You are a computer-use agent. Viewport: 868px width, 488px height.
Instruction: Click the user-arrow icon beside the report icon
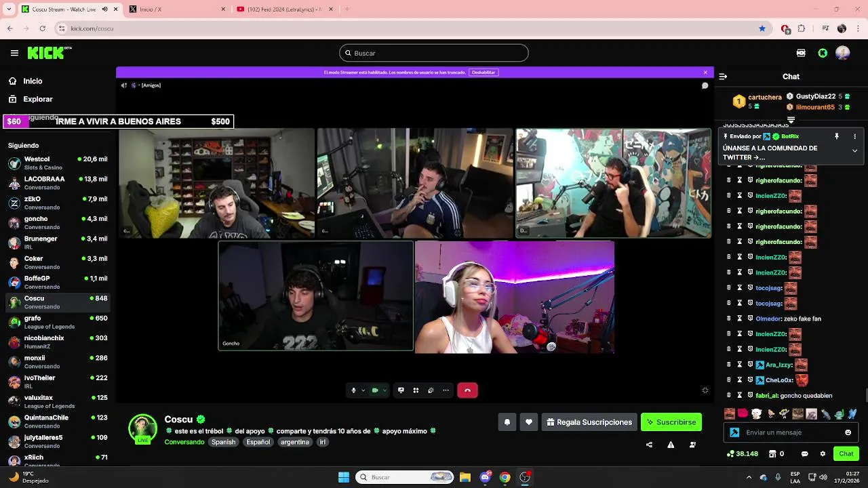[x=692, y=445]
